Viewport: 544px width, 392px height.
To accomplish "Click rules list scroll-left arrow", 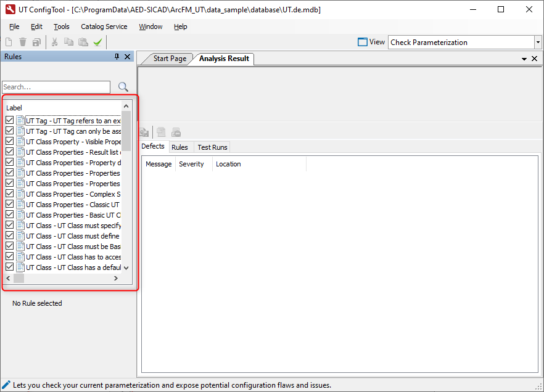I will (9, 278).
